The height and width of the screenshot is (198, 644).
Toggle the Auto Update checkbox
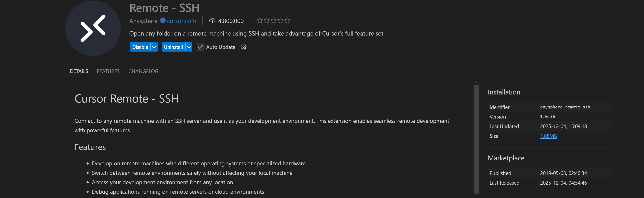coord(200,47)
